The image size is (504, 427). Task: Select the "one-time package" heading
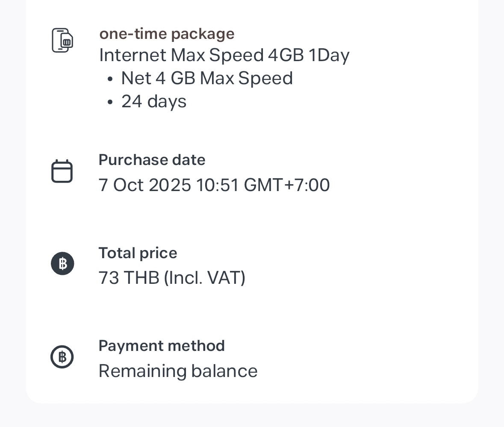coord(167,34)
